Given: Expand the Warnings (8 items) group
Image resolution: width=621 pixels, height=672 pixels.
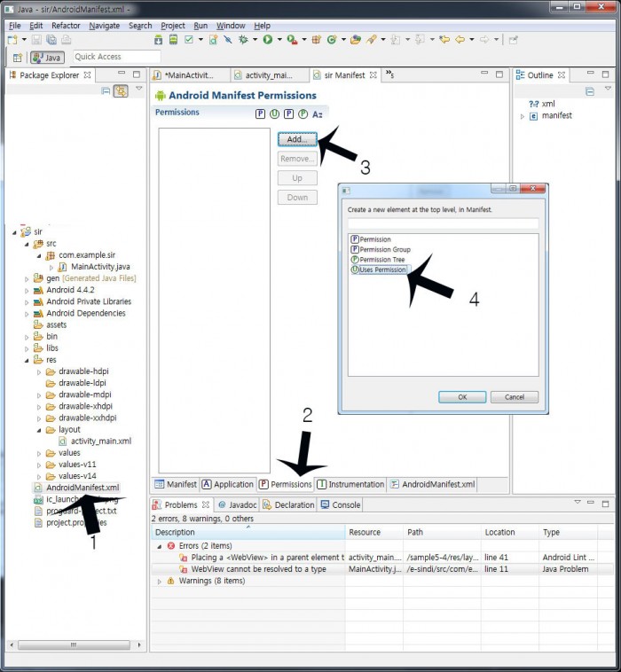Looking at the screenshot, I should click(160, 581).
